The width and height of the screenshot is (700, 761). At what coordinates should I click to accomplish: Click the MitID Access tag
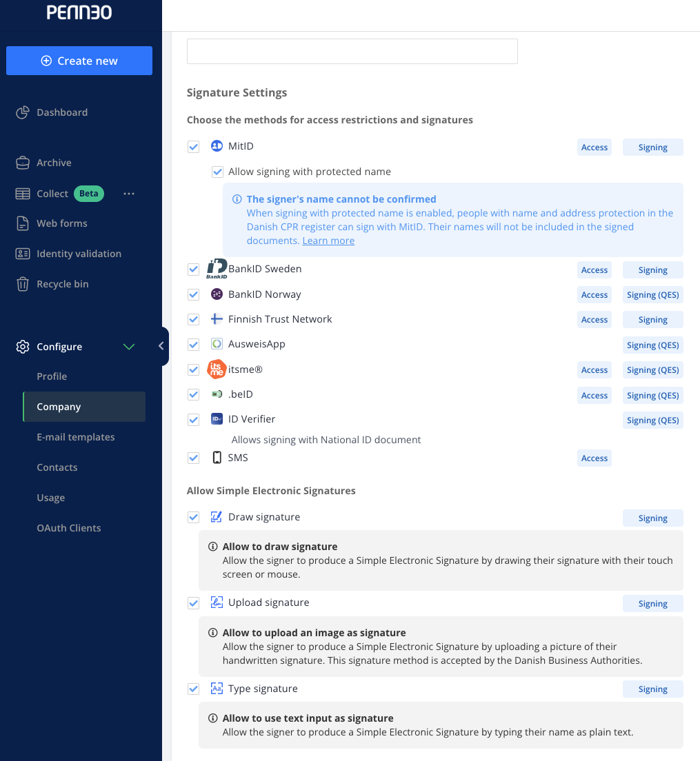594,148
